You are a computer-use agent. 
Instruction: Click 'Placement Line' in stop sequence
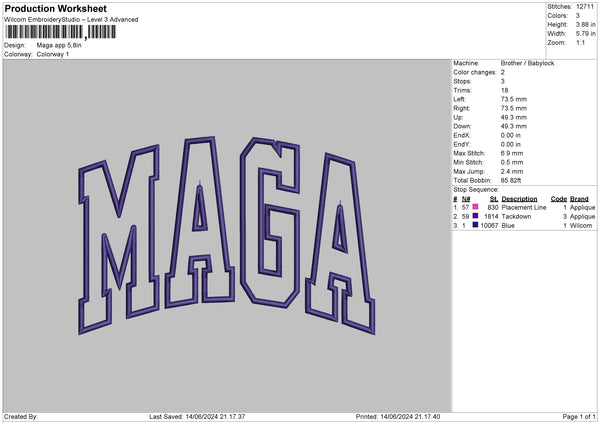524,207
